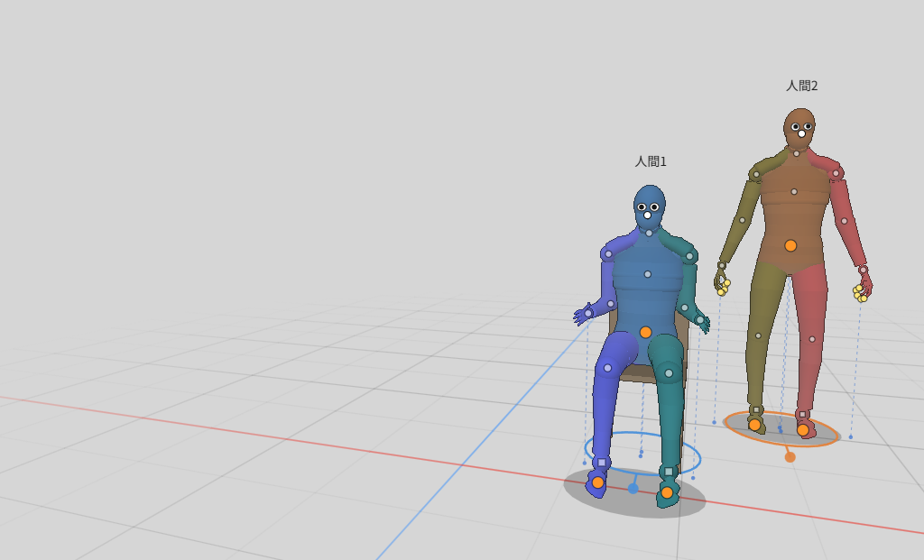Screen dimensions: 924x560
Task: Click the shoulder joint on 人間2's red arm
Action: [x=836, y=173]
